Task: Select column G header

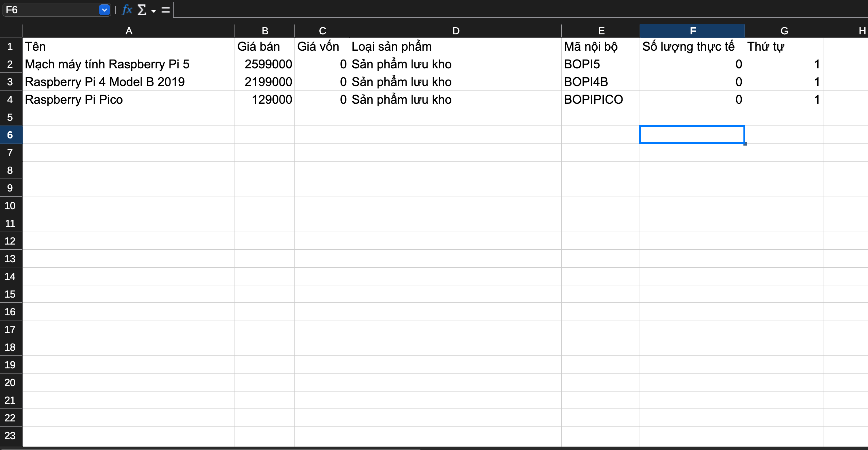Action: click(x=784, y=31)
